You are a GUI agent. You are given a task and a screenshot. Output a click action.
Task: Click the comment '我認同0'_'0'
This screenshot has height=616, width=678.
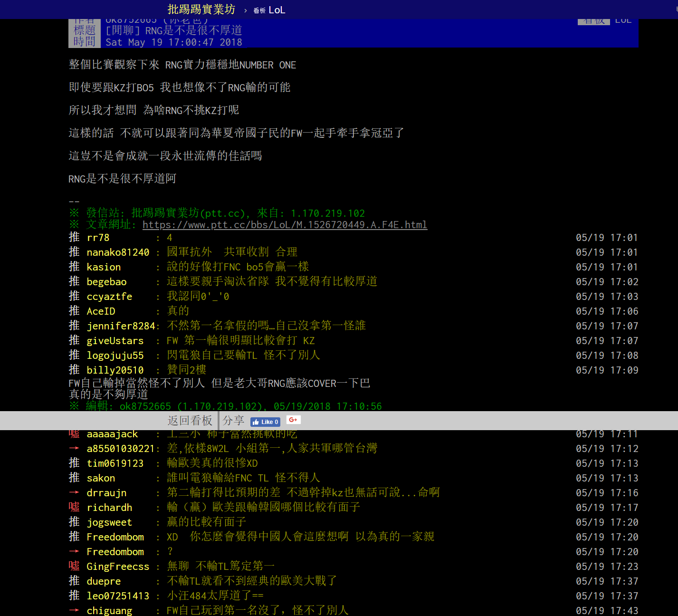click(198, 297)
